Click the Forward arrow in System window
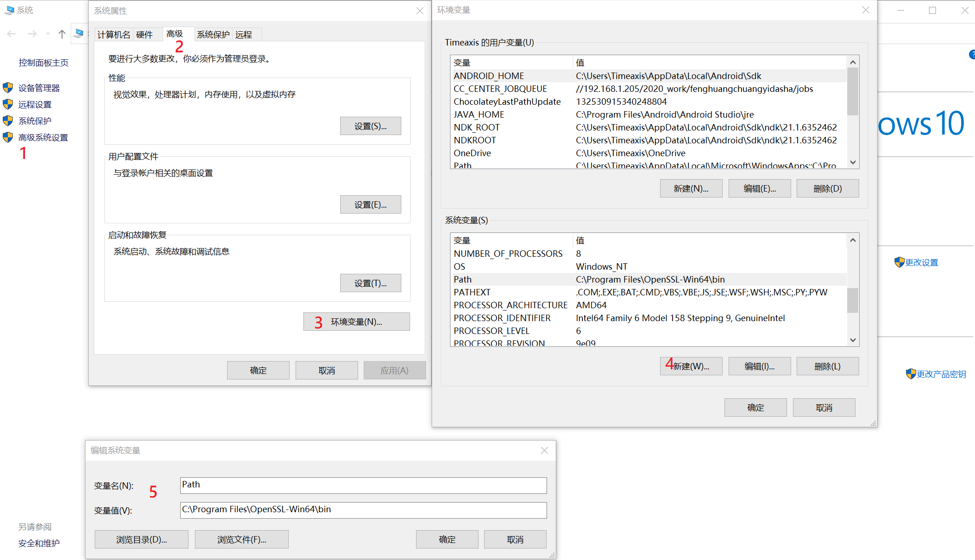 (32, 34)
